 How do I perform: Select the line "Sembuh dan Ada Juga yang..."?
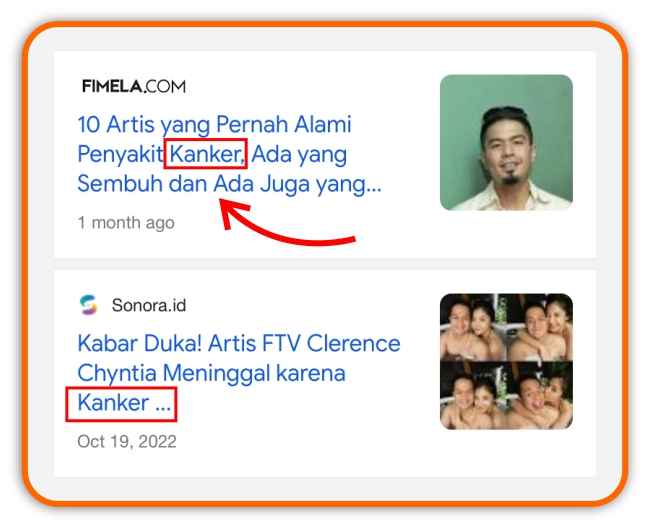229,184
